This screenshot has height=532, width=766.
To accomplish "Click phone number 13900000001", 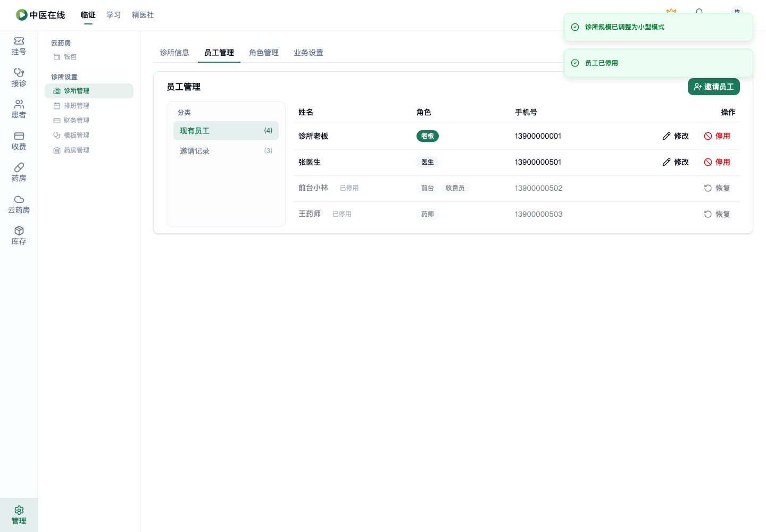I will click(538, 136).
